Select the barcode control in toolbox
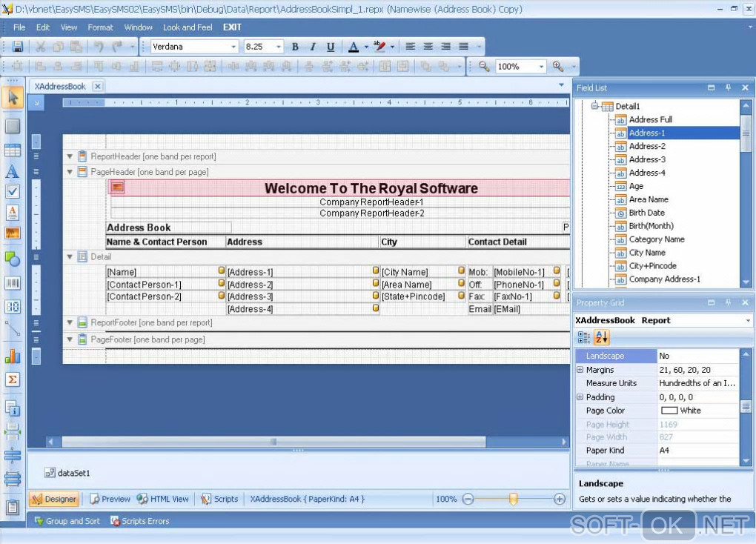 pyautogui.click(x=13, y=282)
